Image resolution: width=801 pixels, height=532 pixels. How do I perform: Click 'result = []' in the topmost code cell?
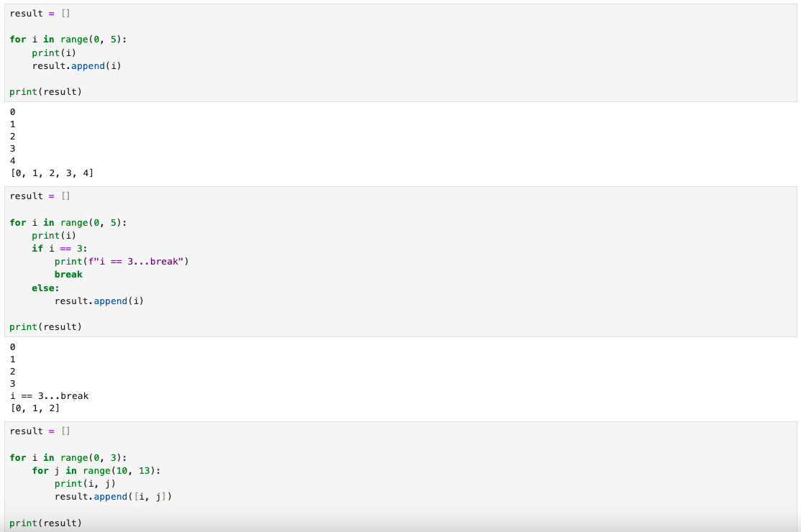(40, 13)
